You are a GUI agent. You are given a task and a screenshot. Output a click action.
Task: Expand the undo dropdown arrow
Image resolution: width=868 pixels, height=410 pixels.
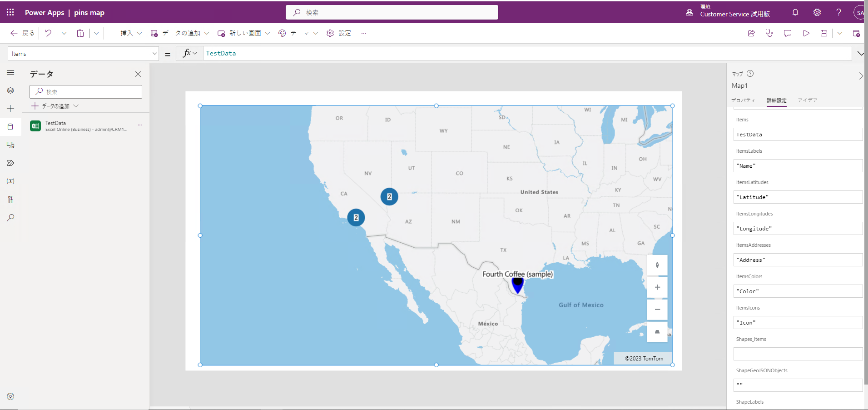pos(64,33)
